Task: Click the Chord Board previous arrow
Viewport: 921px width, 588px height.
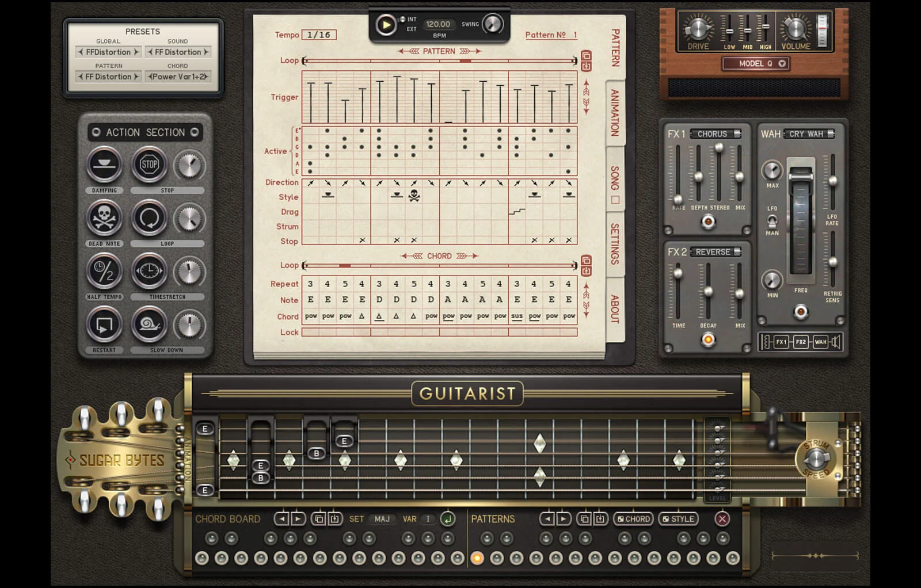Action: (x=281, y=519)
